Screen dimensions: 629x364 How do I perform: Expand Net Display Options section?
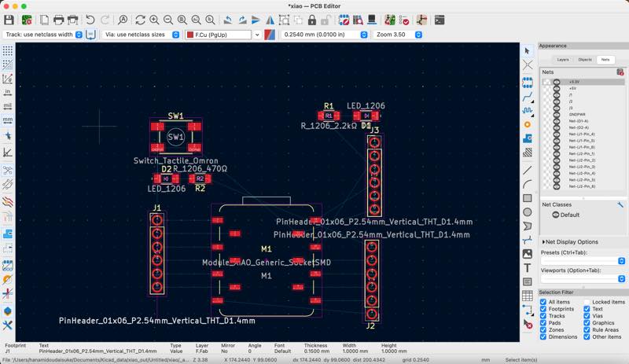pyautogui.click(x=569, y=242)
